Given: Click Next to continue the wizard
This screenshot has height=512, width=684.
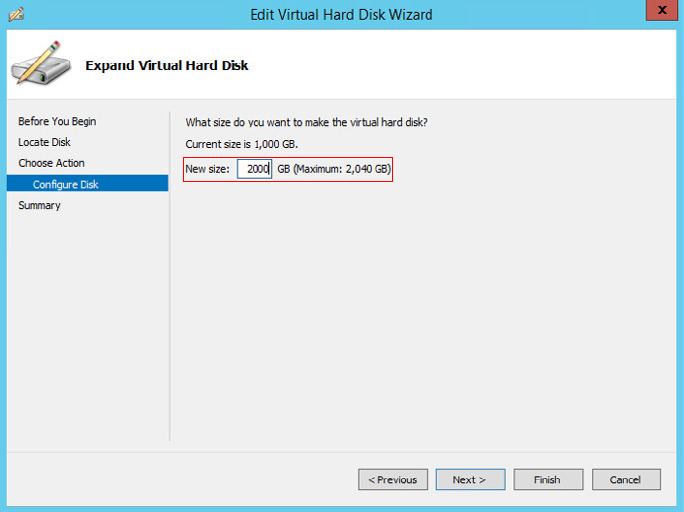Looking at the screenshot, I should click(x=470, y=479).
